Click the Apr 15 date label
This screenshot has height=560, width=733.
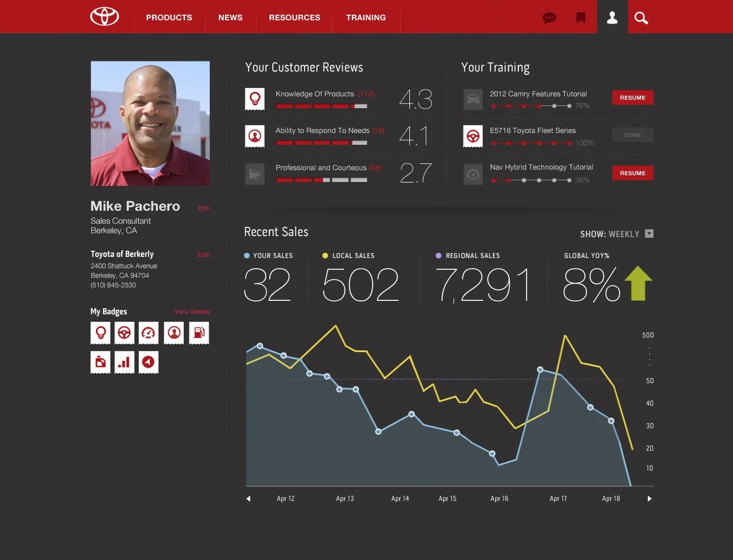coord(448,499)
